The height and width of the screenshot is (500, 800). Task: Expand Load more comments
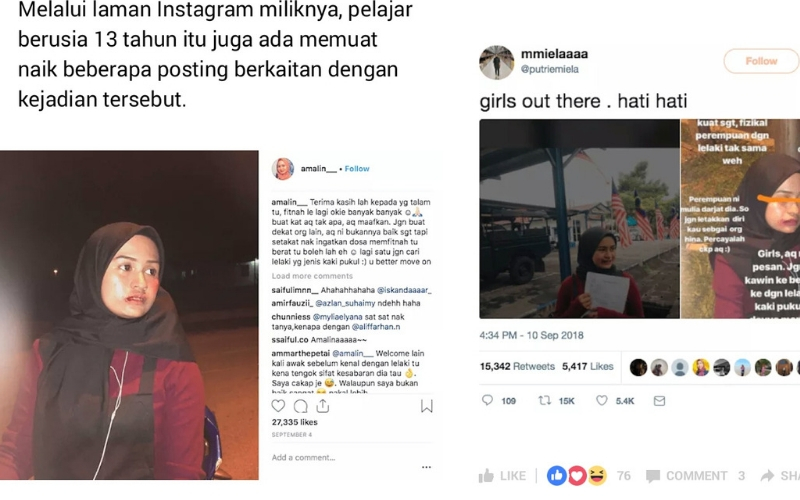point(312,276)
